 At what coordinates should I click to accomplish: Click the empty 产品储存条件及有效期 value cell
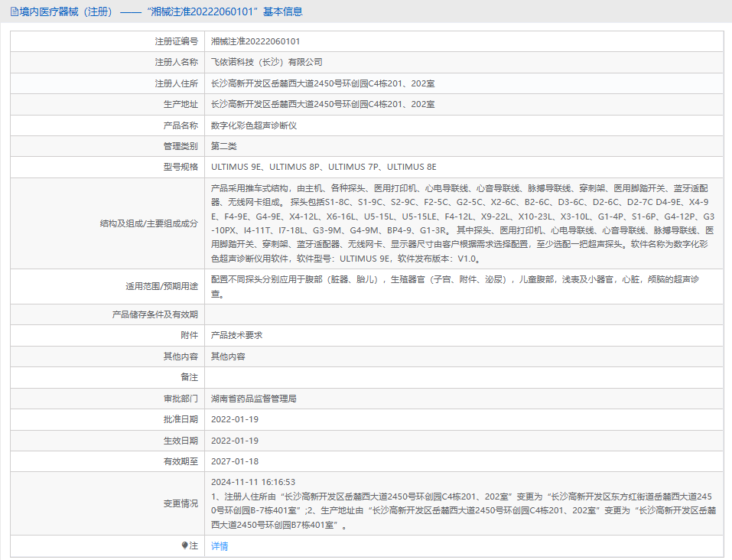tap(464, 314)
